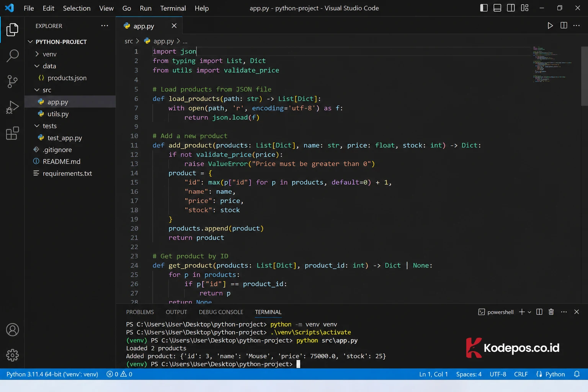Open the Explorer view in activity bar

[x=12, y=29]
